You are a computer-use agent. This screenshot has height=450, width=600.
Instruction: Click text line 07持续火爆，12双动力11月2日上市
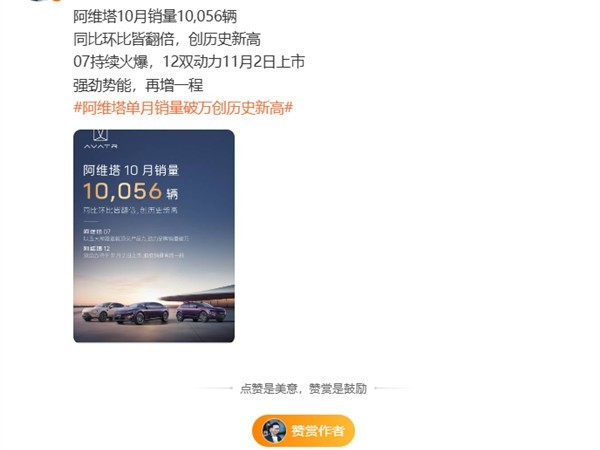[189, 62]
